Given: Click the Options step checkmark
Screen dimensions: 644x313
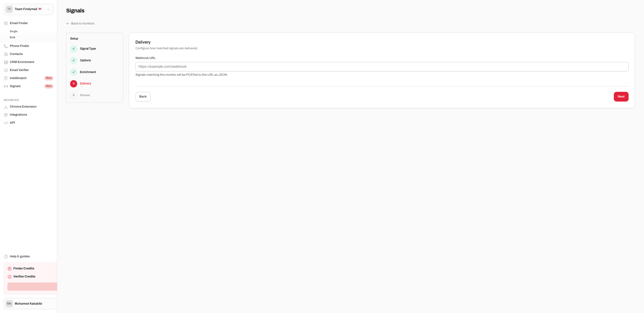Looking at the screenshot, I should (74, 60).
